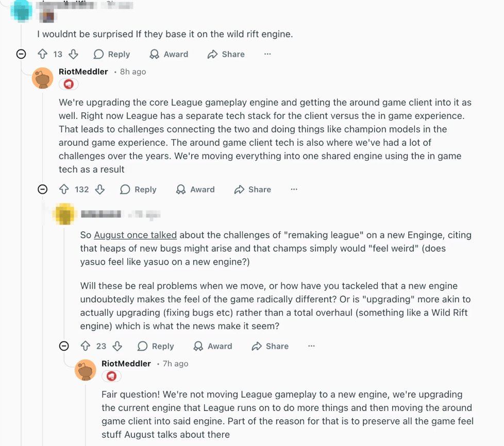Share the comment with 23 points

(x=270, y=346)
